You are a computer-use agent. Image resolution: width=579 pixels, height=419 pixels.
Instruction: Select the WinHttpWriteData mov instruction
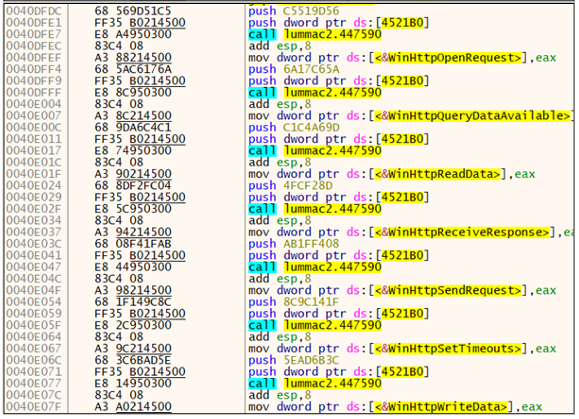click(395, 407)
